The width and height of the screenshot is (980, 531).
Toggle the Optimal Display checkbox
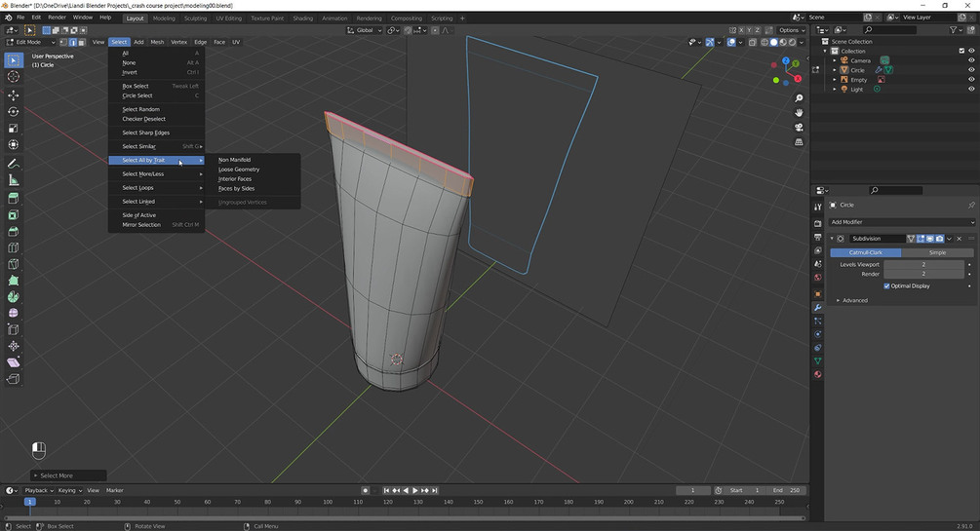[x=886, y=286]
